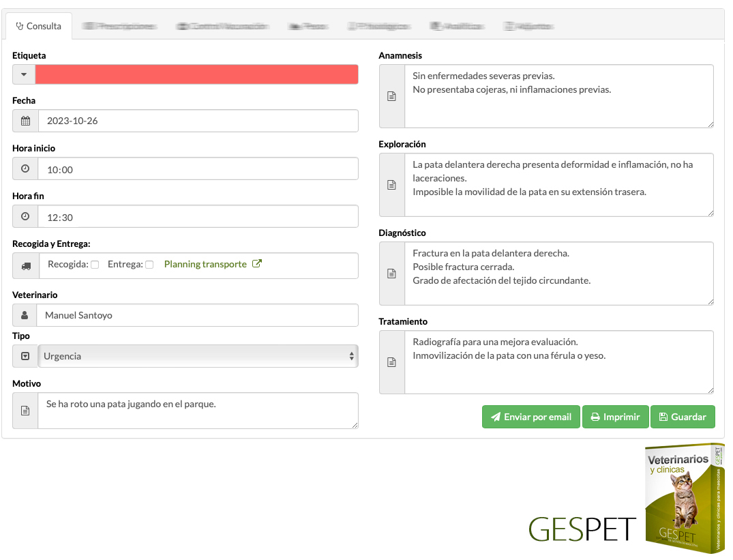Click the resize handle of Anamnesis text area
The width and height of the screenshot is (733, 560).
pos(710,124)
